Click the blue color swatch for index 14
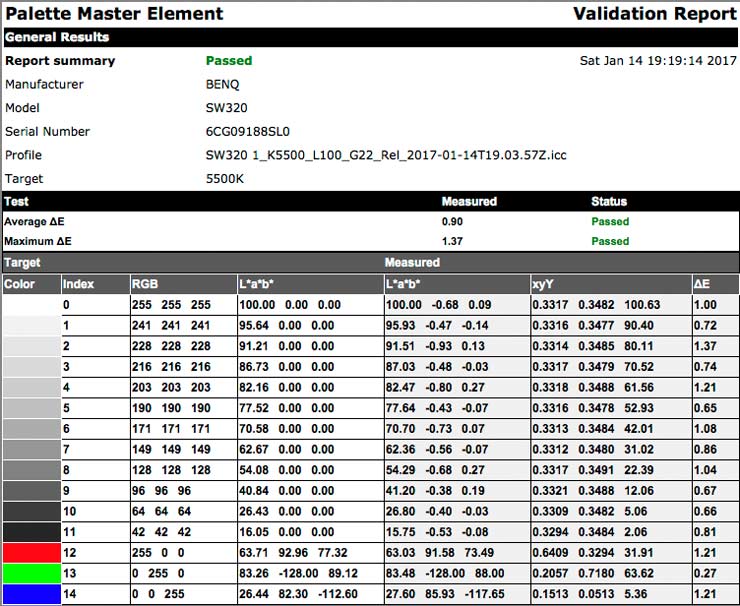740x606 pixels. (x=32, y=594)
